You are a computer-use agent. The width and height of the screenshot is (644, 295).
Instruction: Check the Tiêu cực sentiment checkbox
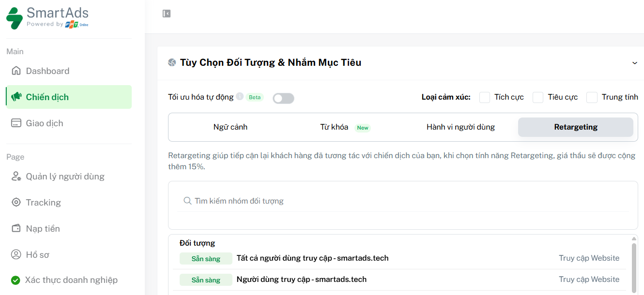pyautogui.click(x=537, y=97)
